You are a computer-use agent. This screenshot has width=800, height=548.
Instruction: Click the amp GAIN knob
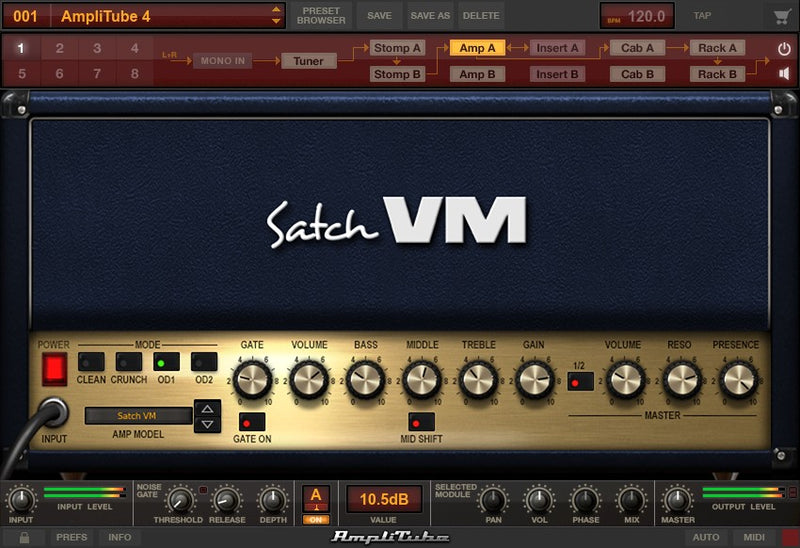click(x=534, y=379)
